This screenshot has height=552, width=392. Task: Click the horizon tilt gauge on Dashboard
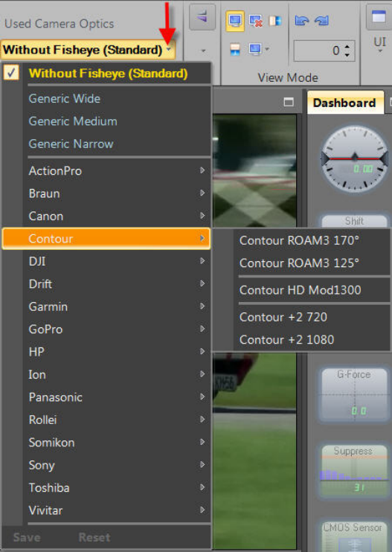355,158
